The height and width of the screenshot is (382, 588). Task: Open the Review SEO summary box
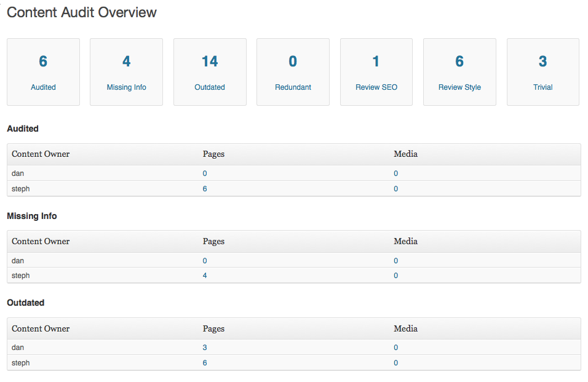coord(376,72)
